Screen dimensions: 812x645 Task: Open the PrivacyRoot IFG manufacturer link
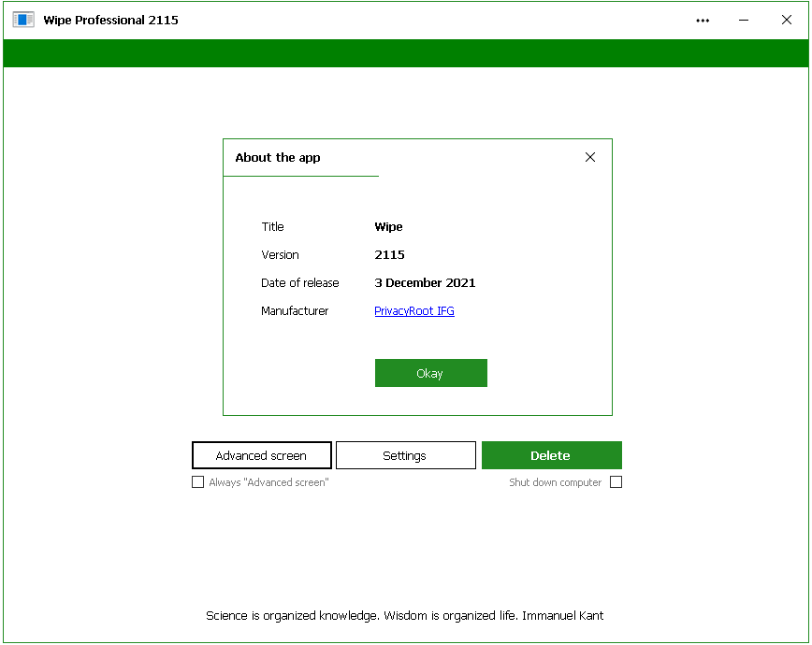coord(414,310)
